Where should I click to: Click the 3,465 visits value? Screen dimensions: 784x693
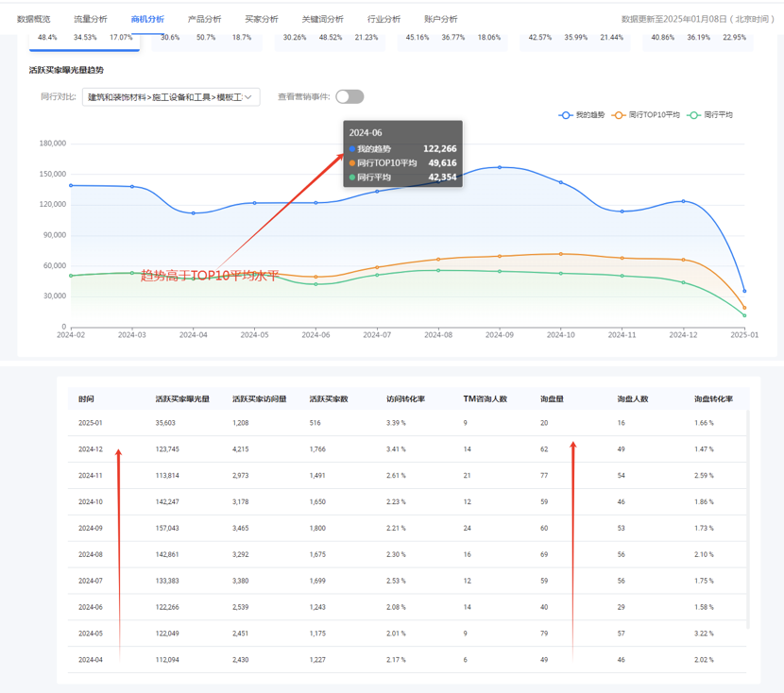[x=241, y=528]
